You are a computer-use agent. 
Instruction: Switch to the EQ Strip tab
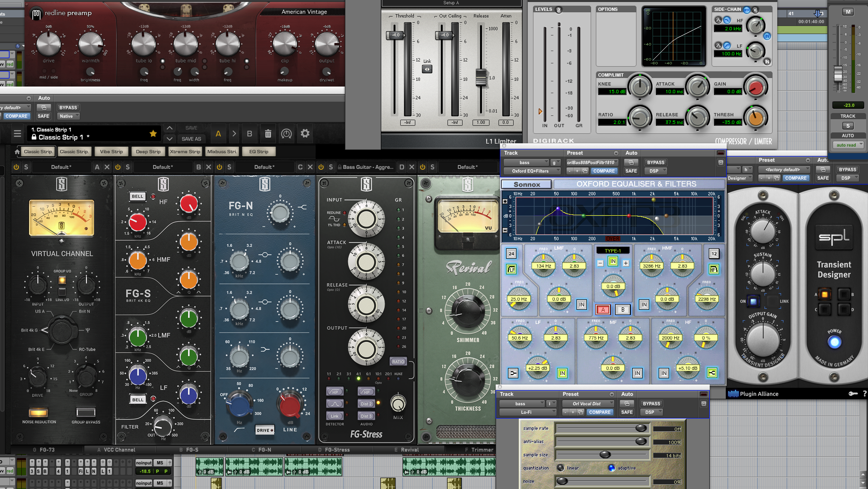pyautogui.click(x=258, y=152)
